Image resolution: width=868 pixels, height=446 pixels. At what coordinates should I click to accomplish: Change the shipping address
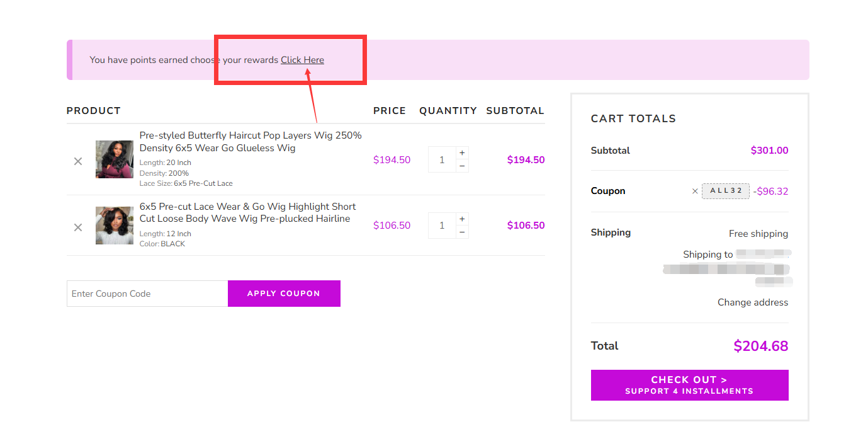[753, 302]
